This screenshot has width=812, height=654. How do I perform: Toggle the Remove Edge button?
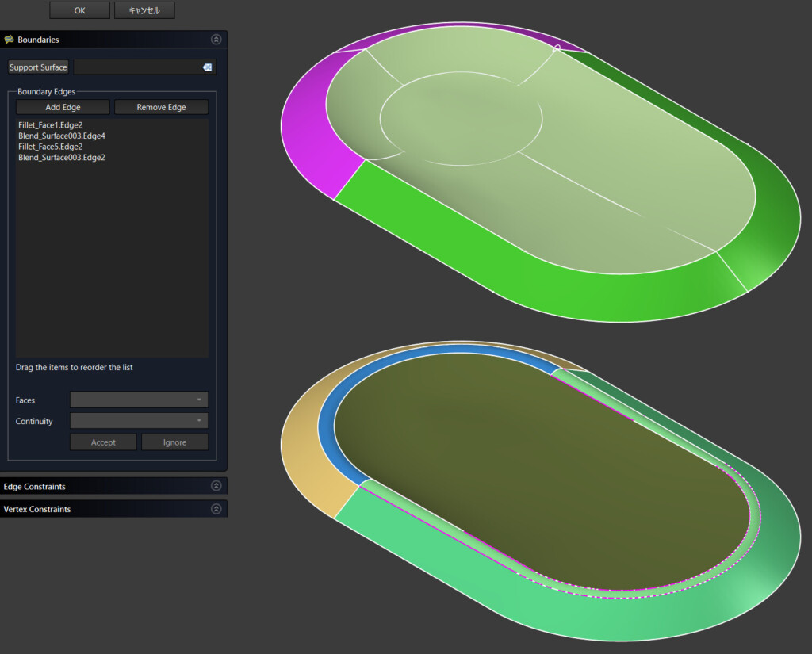pos(161,107)
